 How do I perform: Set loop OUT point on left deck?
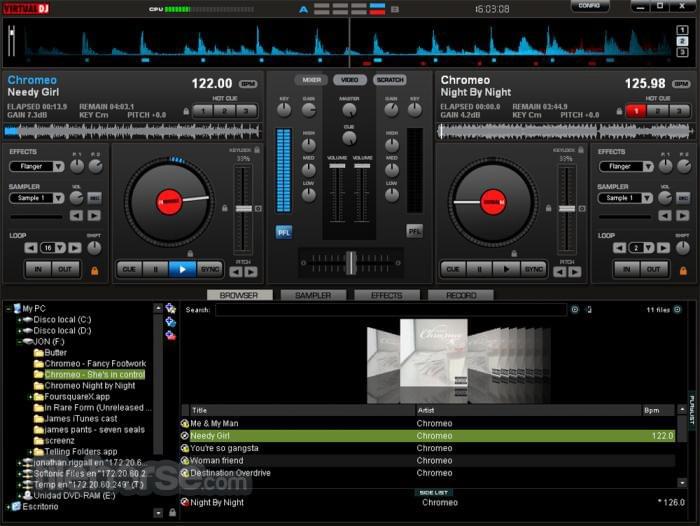point(65,269)
